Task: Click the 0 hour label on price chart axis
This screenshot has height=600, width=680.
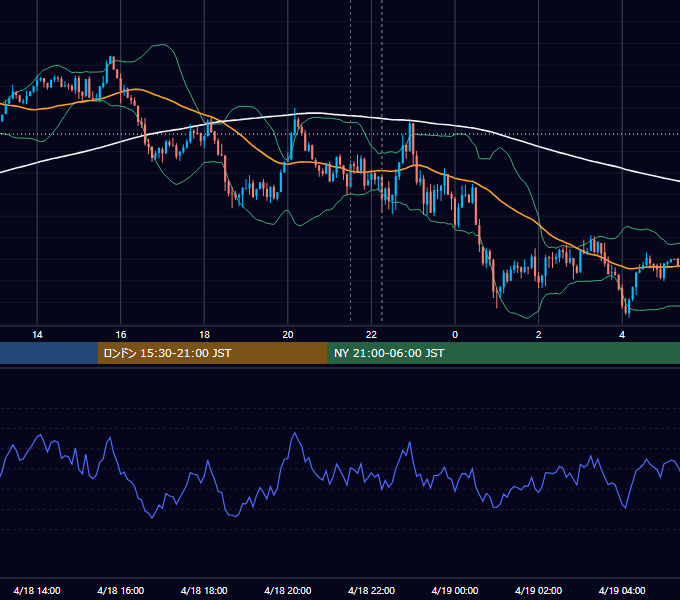Action: [x=455, y=335]
